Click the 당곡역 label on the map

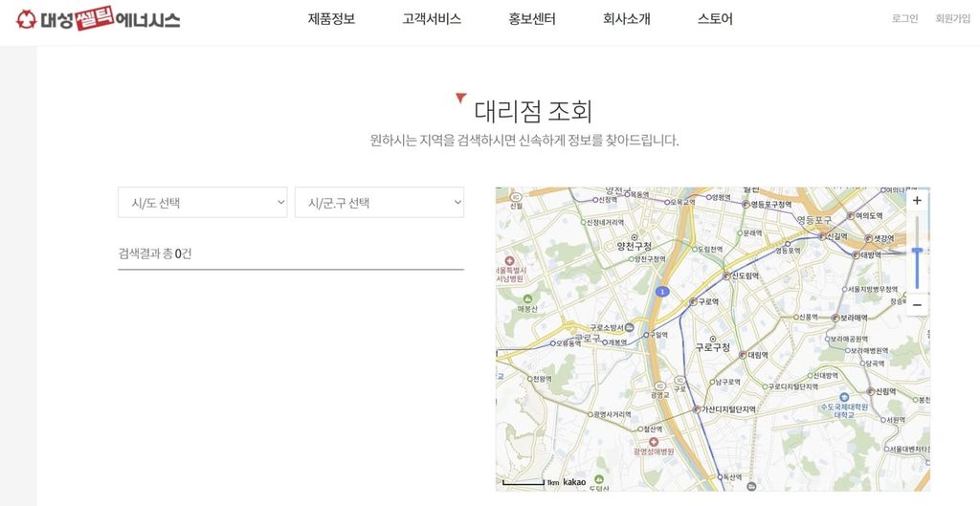[875, 363]
